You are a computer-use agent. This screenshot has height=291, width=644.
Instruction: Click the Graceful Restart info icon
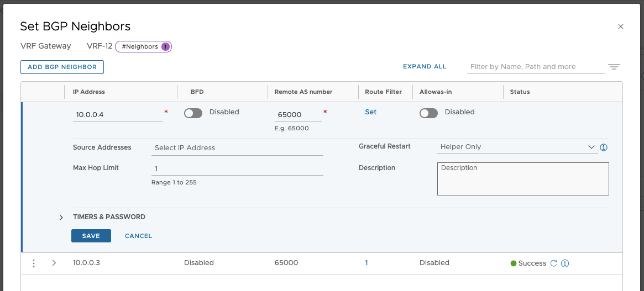(x=604, y=147)
